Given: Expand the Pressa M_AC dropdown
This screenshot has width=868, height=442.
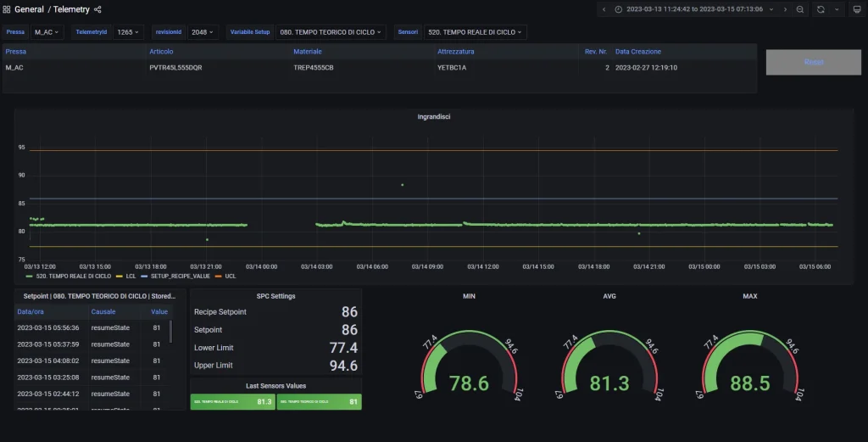Looking at the screenshot, I should click(47, 32).
